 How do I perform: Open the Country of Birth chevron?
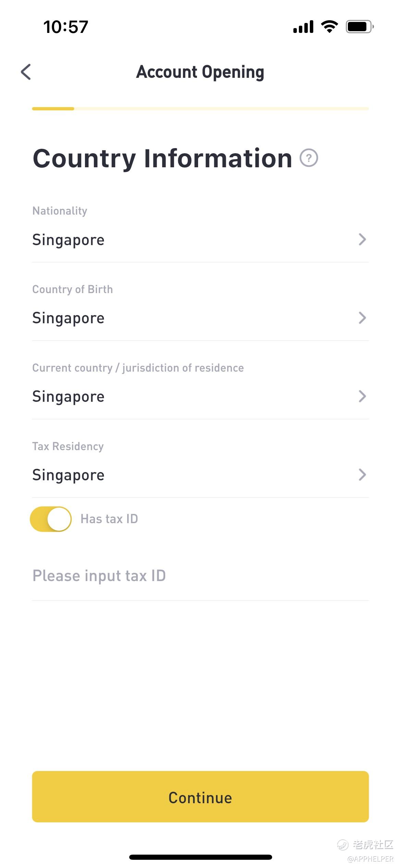[x=362, y=318]
